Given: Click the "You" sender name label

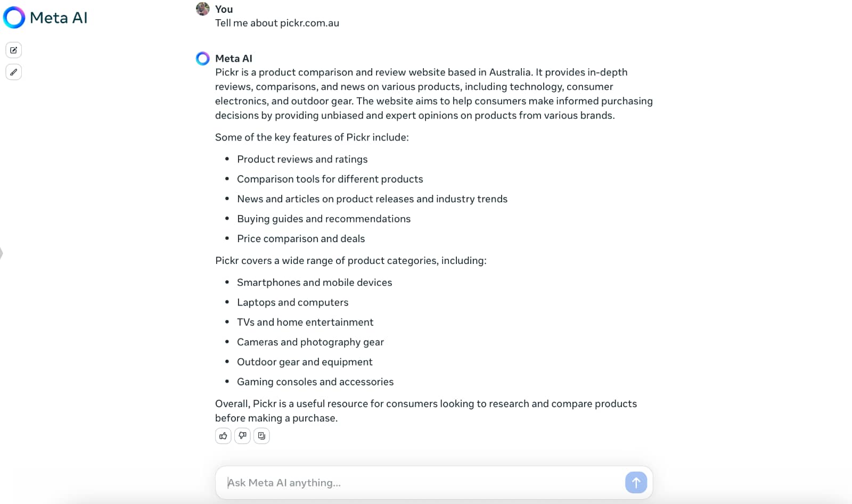Looking at the screenshot, I should pyautogui.click(x=224, y=9).
